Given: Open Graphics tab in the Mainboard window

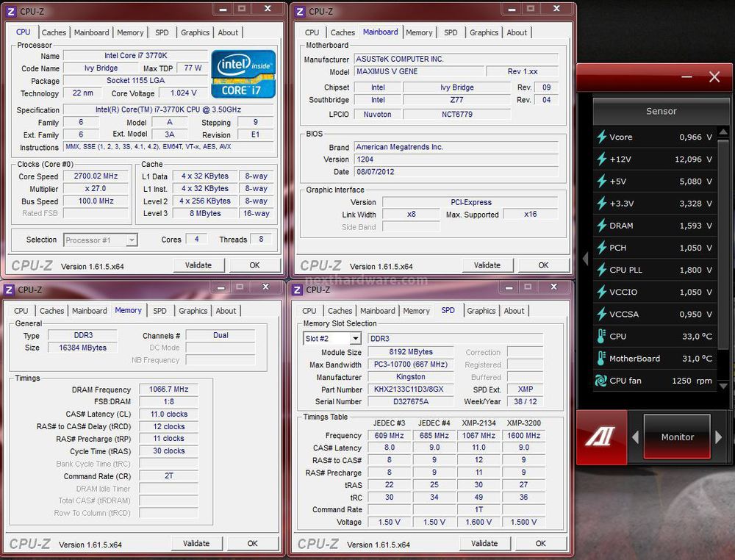Looking at the screenshot, I should (x=484, y=32).
